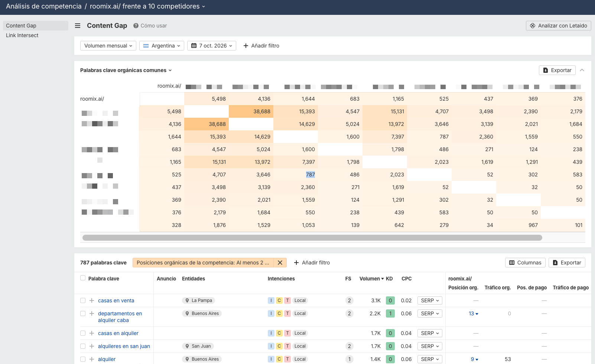595x364 pixels.
Task: Check the 'alquiler' row checkbox
Action: point(83,359)
